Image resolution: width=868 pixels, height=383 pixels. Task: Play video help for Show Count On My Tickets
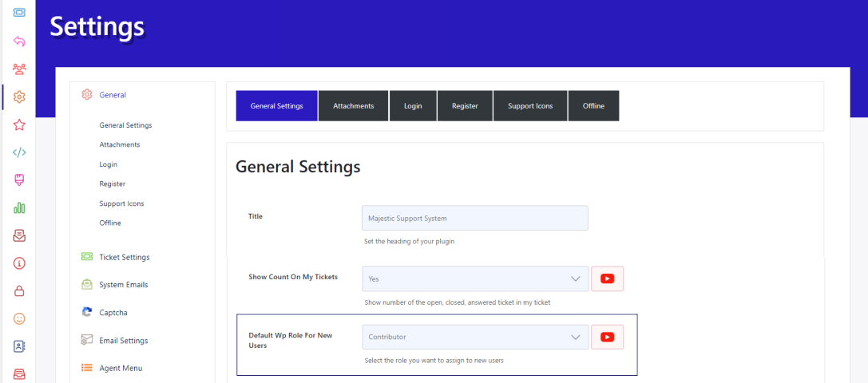tap(607, 278)
